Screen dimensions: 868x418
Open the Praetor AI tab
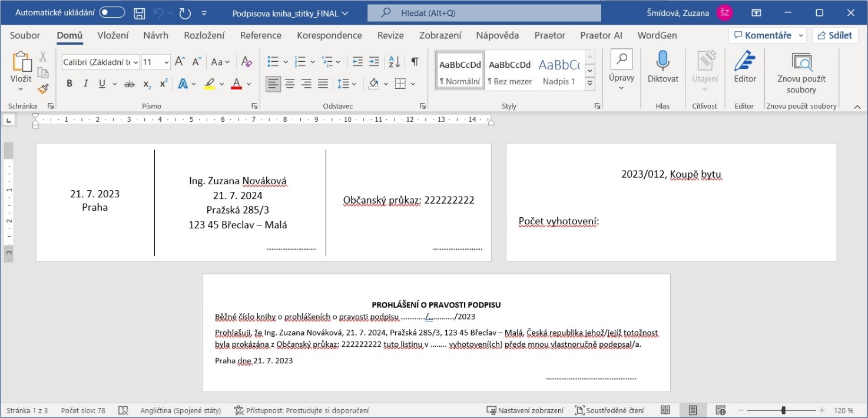tap(601, 35)
